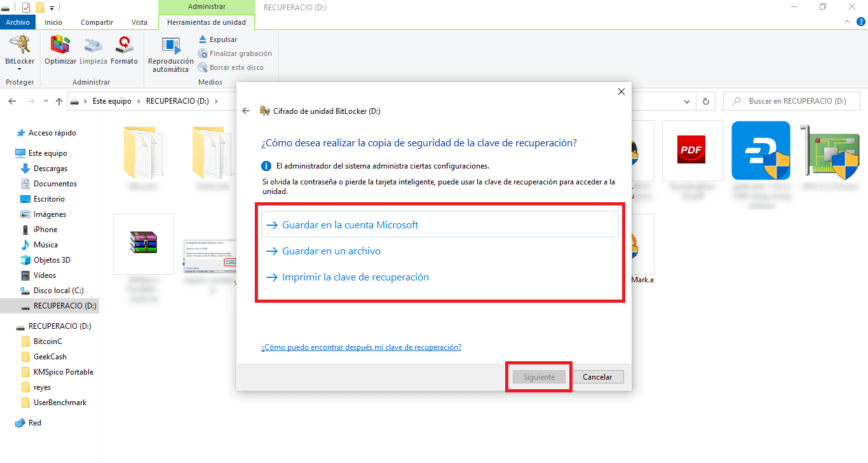Open the Archivo menu tab
The image size is (868, 463).
[x=18, y=22]
